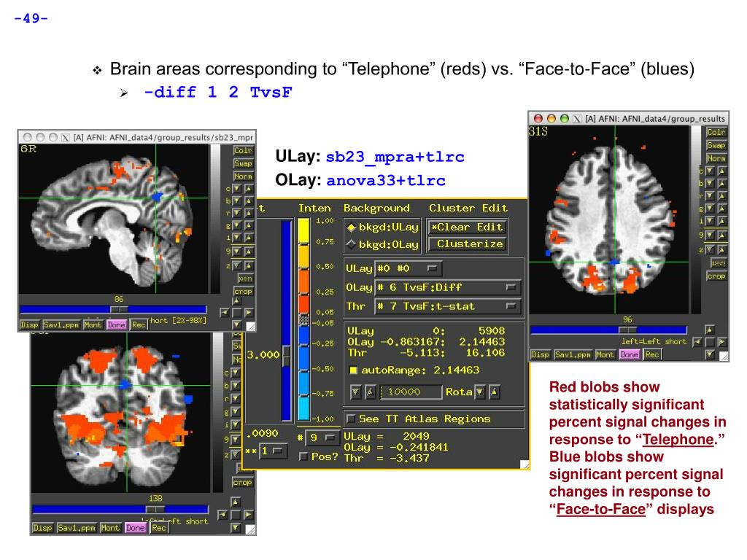Click 'g' up arrow in sagittal viewer

click(248, 226)
